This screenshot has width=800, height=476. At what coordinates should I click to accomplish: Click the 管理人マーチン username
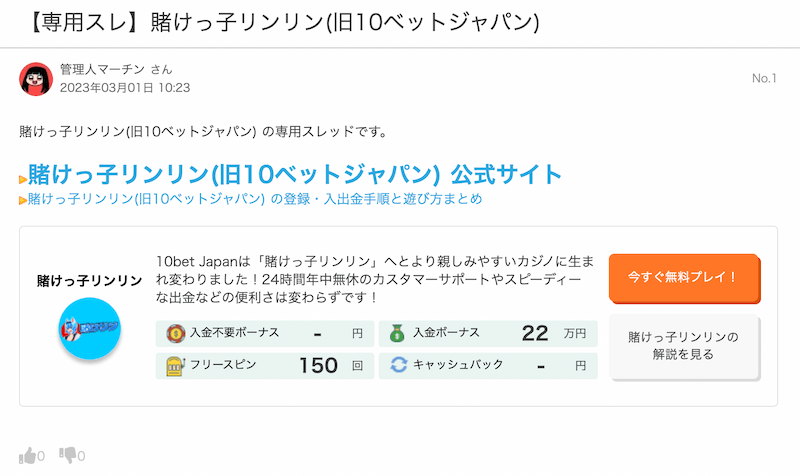102,69
